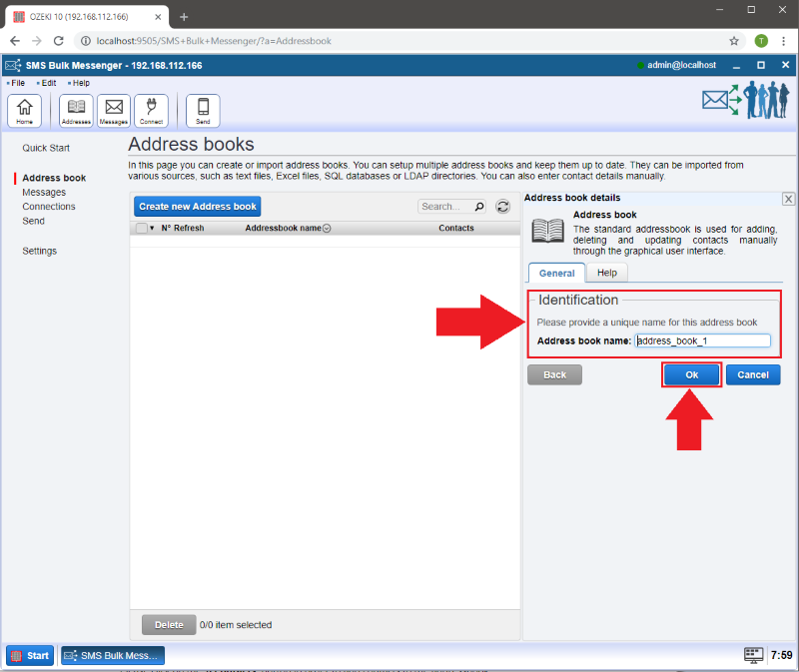
Task: Open the Send phone icon
Action: tap(203, 110)
